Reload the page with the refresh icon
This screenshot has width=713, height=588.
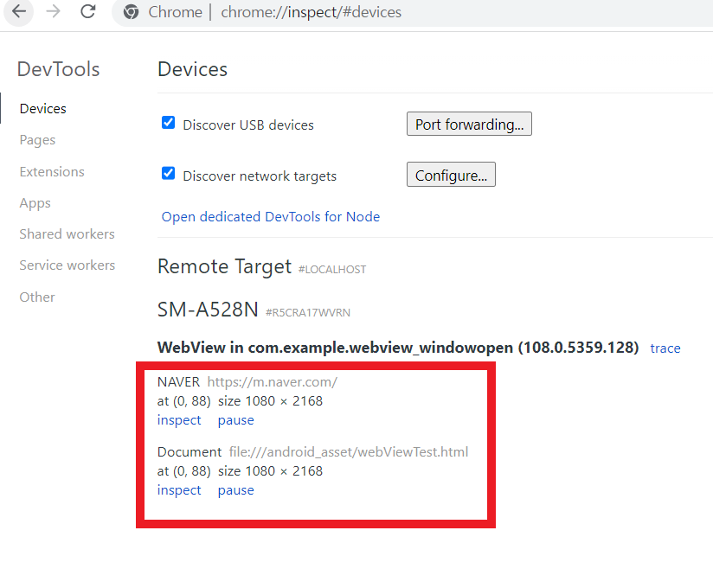(88, 11)
